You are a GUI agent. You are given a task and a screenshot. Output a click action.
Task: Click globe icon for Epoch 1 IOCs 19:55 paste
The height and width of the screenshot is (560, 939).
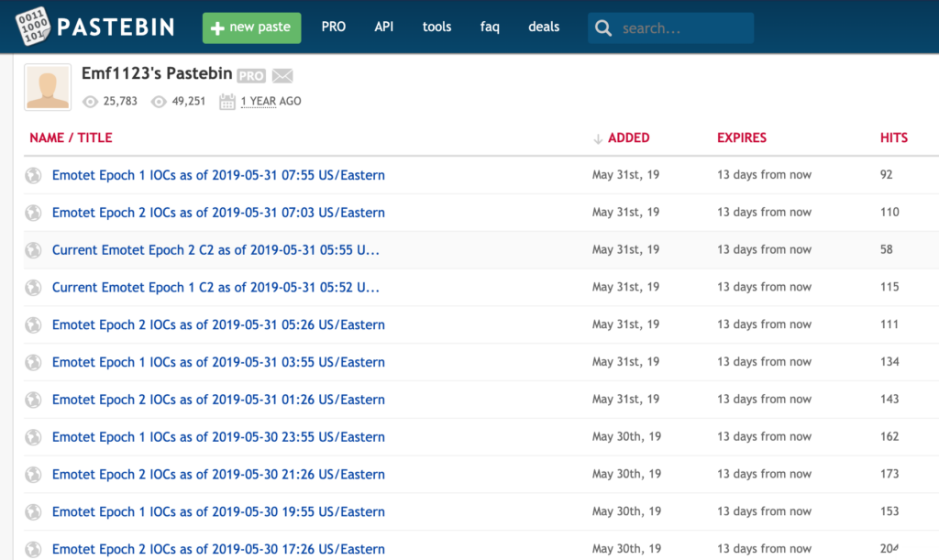[x=34, y=512]
